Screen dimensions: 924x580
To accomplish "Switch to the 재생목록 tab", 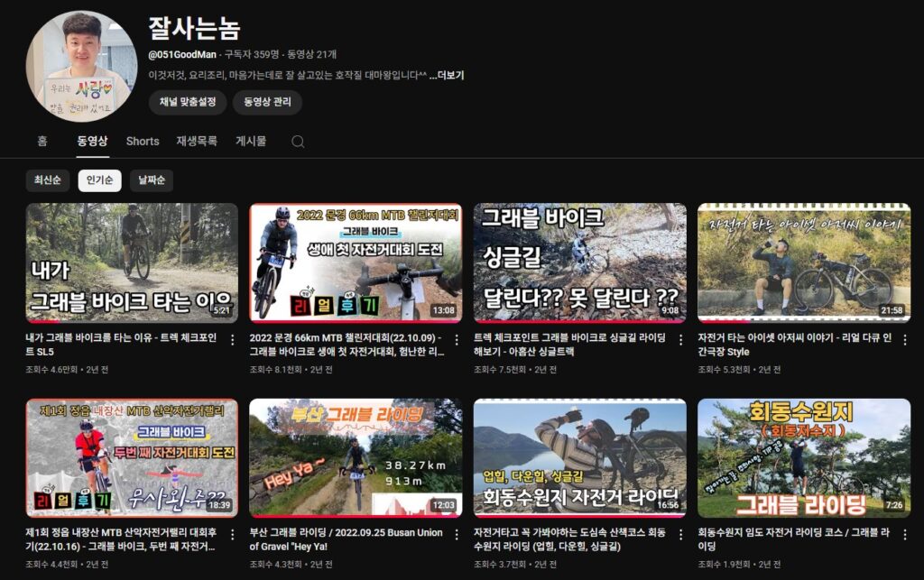I will pyautogui.click(x=197, y=142).
